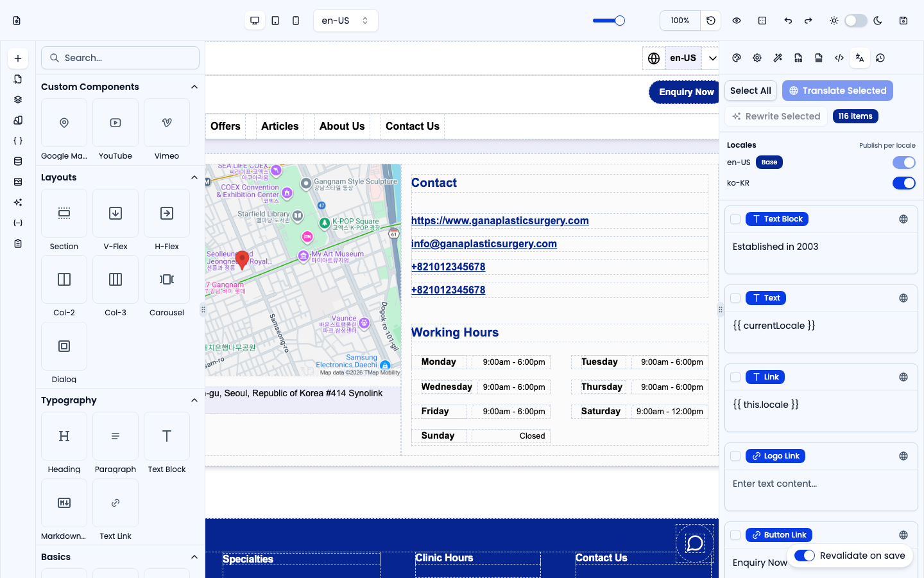The width and height of the screenshot is (924, 578).
Task: Open the About Us menu item
Action: (x=342, y=127)
